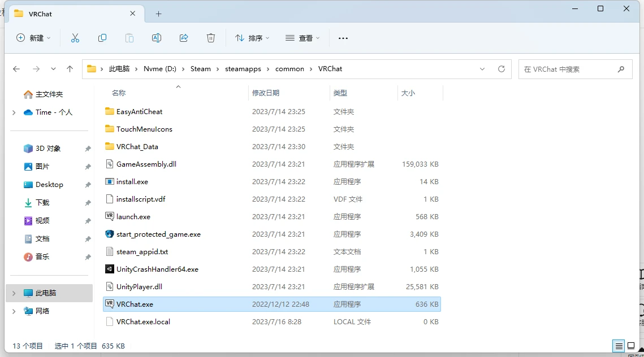The height and width of the screenshot is (357, 644).
Task: Refresh the current folder view
Action: tap(502, 69)
